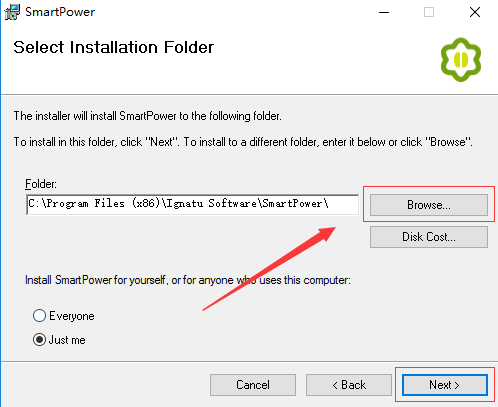Click the green SmartPower flower logo

coord(461,60)
